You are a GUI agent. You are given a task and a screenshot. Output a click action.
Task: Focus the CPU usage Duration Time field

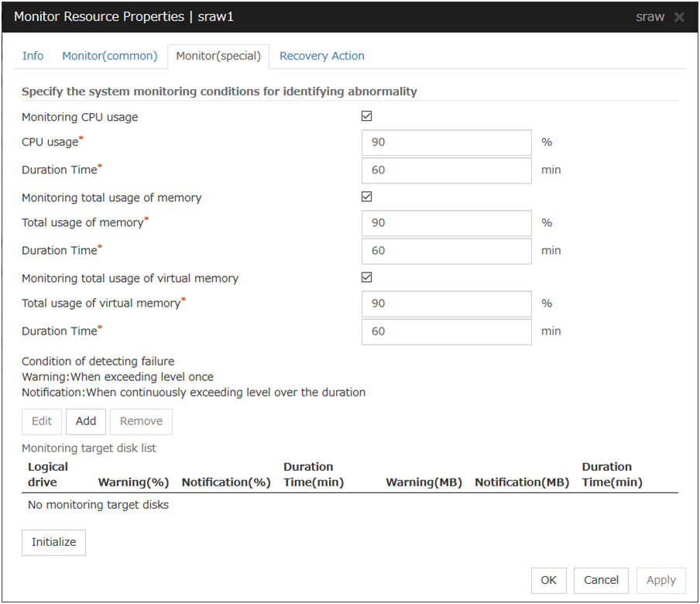pyautogui.click(x=446, y=170)
